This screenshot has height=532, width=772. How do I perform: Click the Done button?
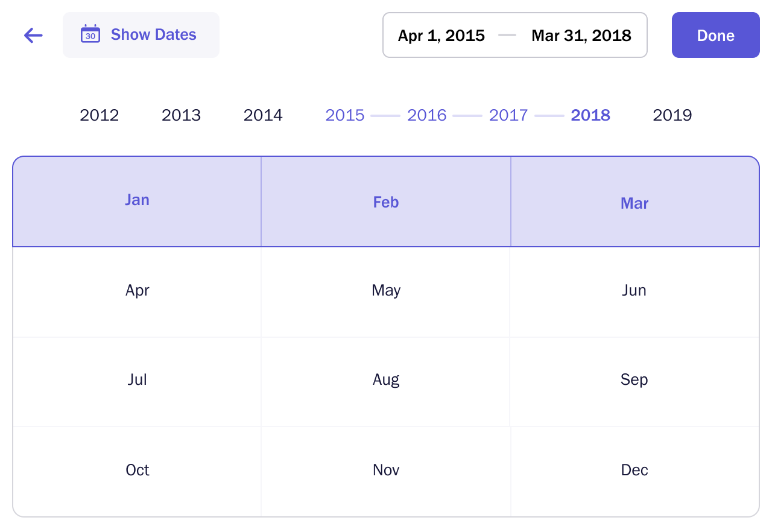(x=715, y=36)
